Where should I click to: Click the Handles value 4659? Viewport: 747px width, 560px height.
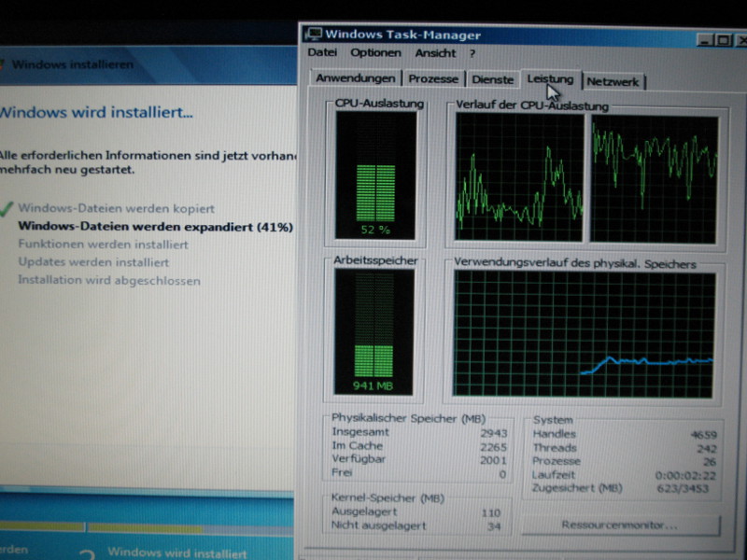coord(703,435)
